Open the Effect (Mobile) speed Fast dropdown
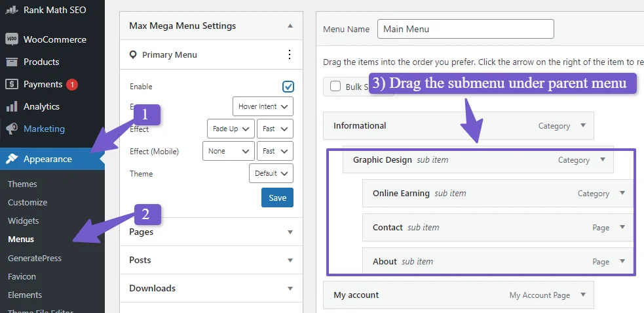Screen dimensions: 644x313 [x=275, y=151]
